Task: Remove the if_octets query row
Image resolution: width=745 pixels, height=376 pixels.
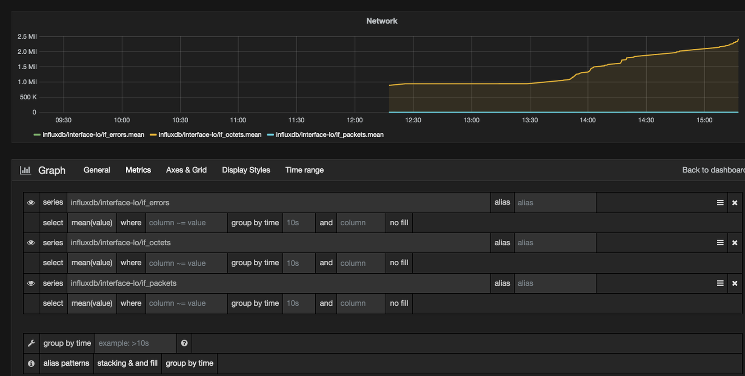Action: point(735,243)
